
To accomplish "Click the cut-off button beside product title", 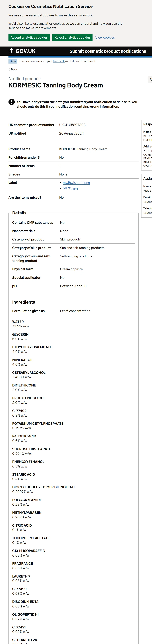I will click(150, 80).
